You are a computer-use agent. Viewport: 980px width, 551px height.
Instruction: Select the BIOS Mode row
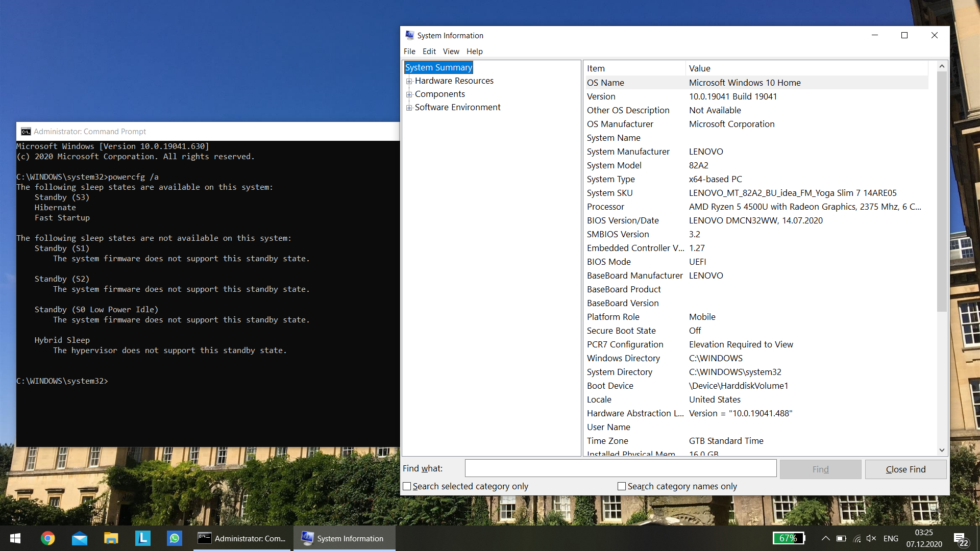pos(756,262)
